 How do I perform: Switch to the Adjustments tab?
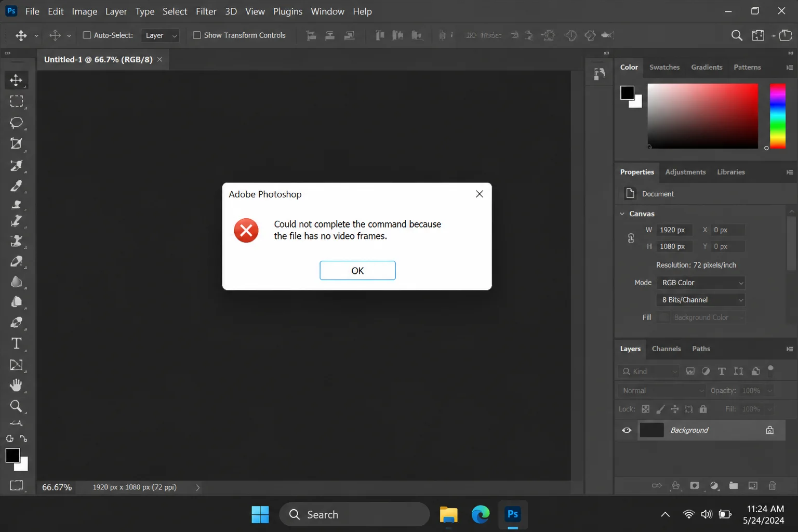tap(686, 172)
